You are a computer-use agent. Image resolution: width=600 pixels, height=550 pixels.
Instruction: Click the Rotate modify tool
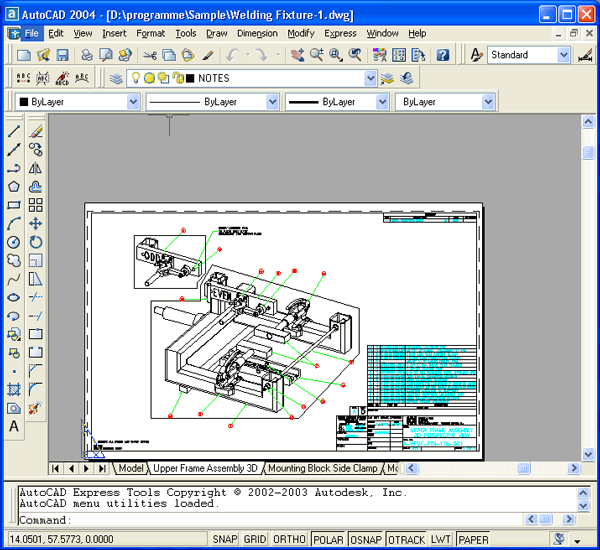tap(36, 242)
